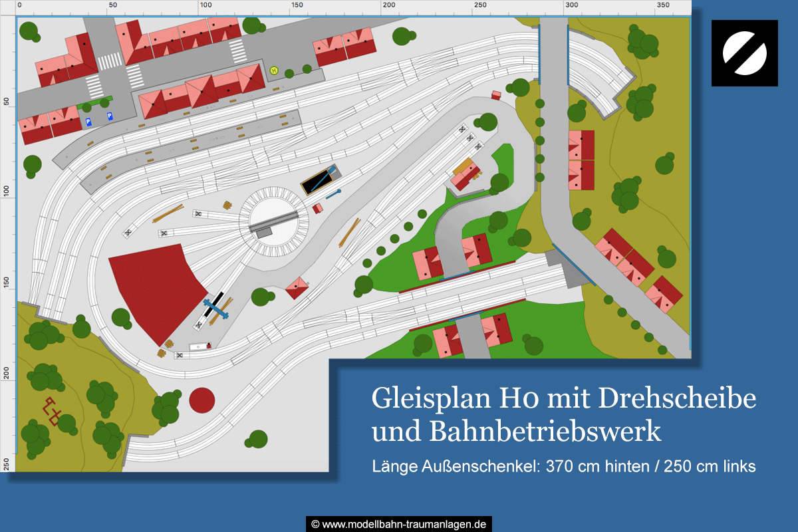
Task: Click the 200 mark on the top ruler
Action: coord(390,5)
